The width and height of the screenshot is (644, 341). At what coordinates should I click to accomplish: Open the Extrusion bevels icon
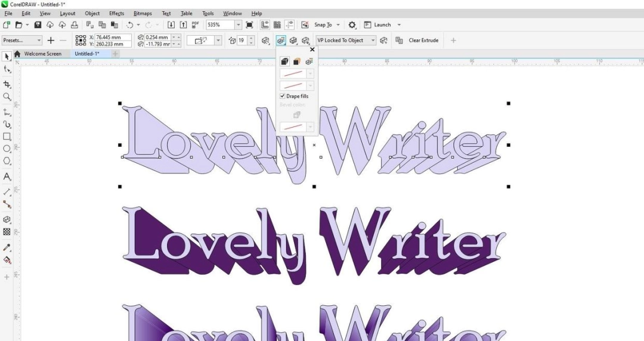(x=293, y=41)
